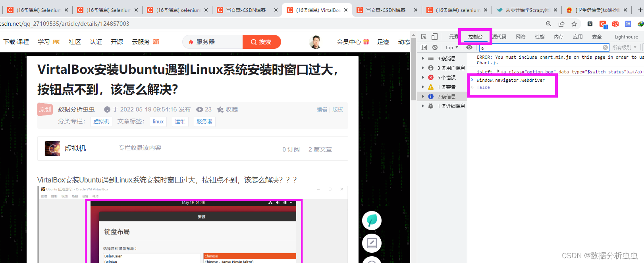Click the window.navigator.webdriver console prompt line
This screenshot has width=644, height=263.
511,80
